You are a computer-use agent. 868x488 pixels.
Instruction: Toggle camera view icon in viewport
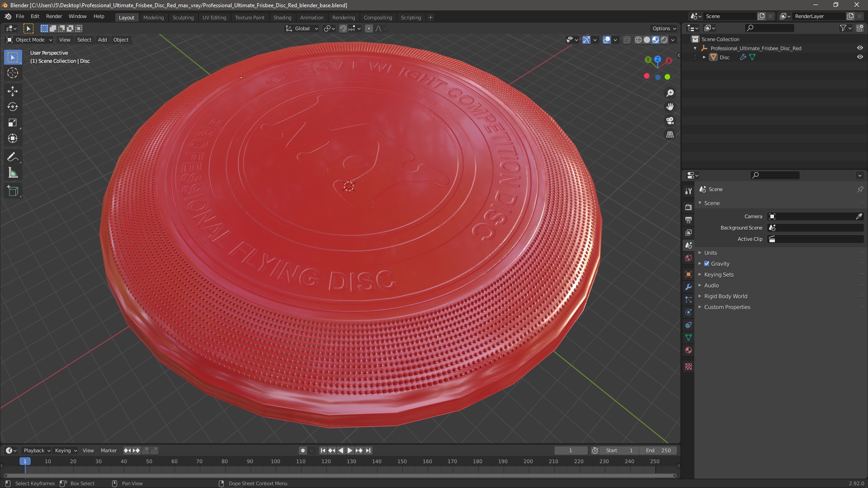tap(670, 121)
